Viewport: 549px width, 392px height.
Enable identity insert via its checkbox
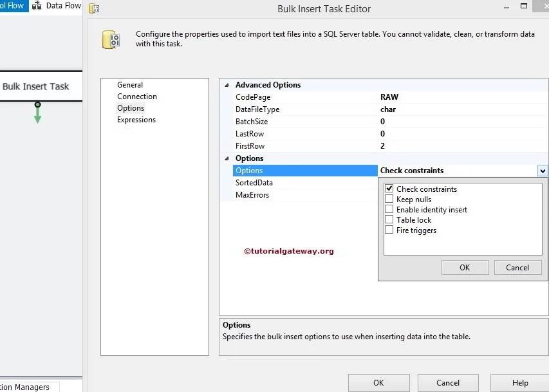389,209
